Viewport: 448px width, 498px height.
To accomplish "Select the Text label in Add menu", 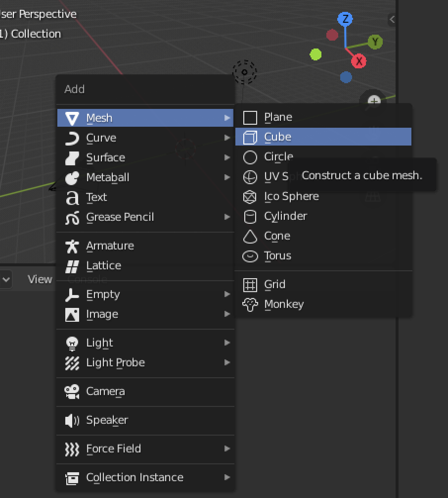I will [96, 197].
